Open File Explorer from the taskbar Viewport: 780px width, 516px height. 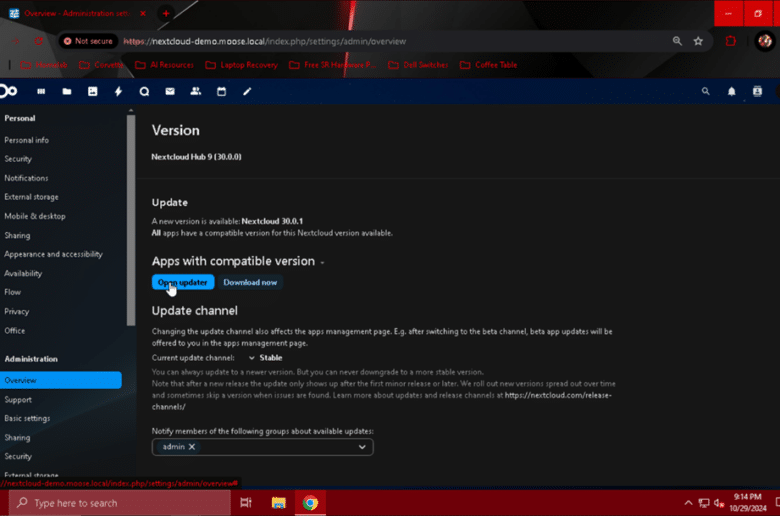(279, 503)
